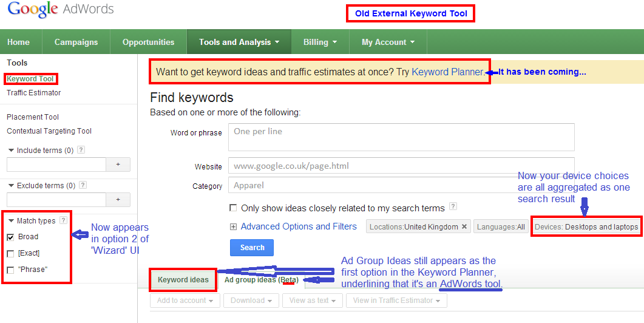Screen dimensions: 644x323
Task: Open the Contextual Targeting Tool link
Action: pyautogui.click(x=49, y=131)
